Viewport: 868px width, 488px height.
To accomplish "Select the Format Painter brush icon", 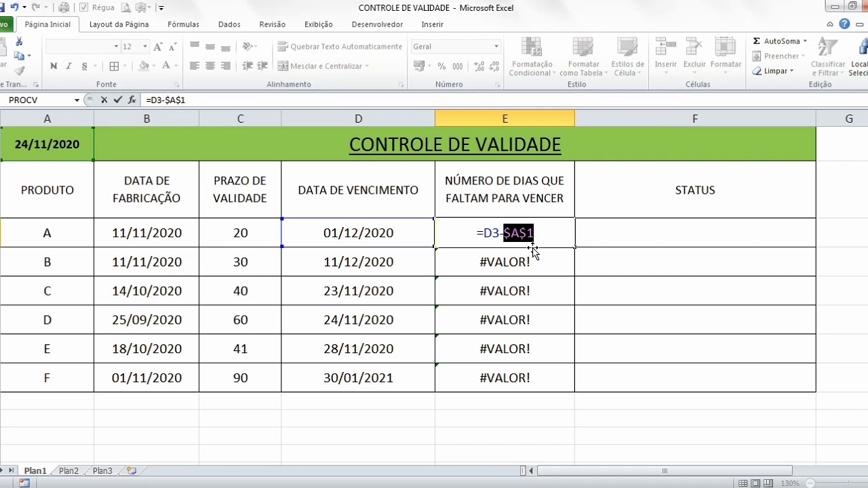I will pyautogui.click(x=19, y=70).
